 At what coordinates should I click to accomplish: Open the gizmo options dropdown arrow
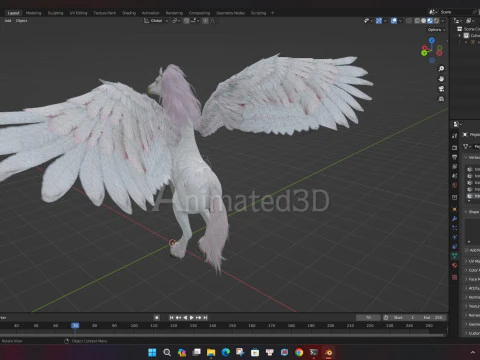(x=385, y=21)
